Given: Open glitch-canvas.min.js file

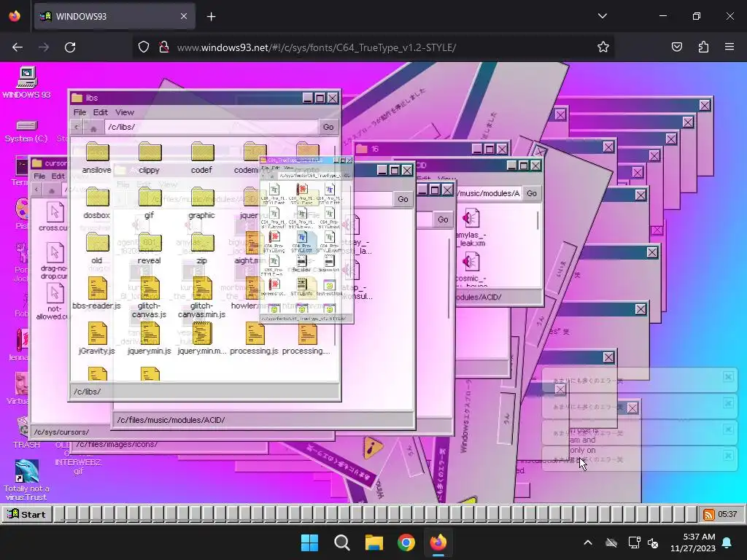Looking at the screenshot, I should (x=201, y=297).
